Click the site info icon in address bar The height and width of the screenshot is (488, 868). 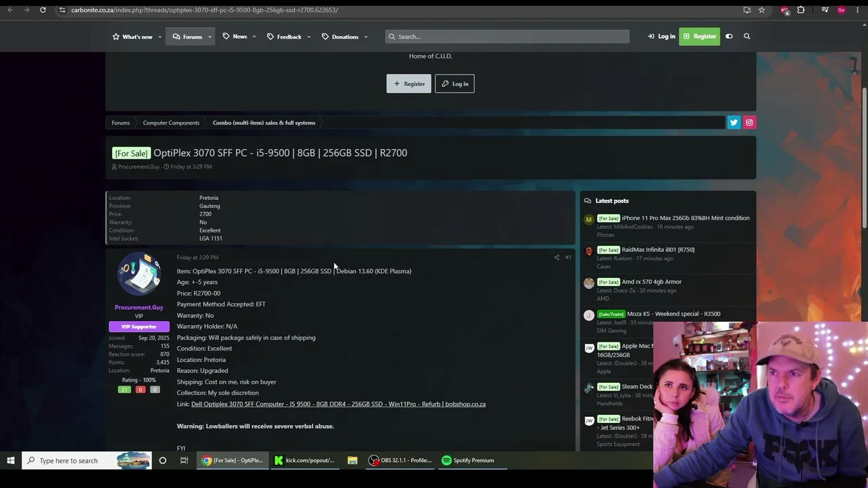(x=62, y=10)
